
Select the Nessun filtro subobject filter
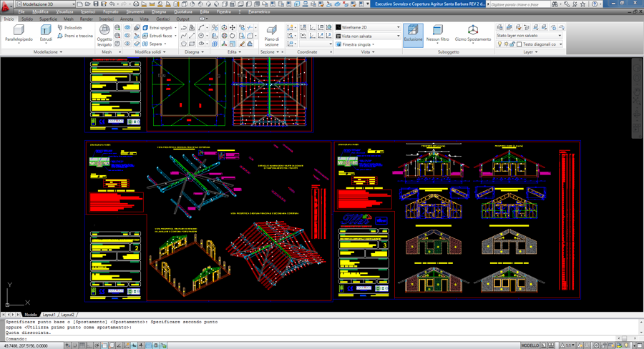coord(437,33)
